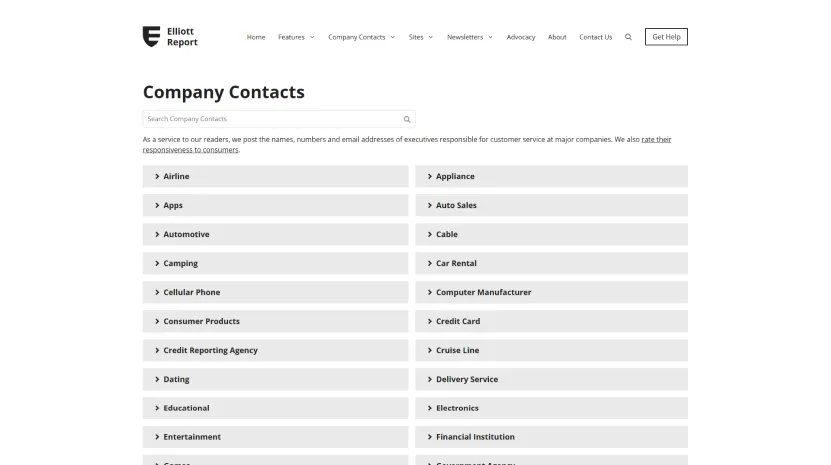Click the magnifier icon in Company Contacts search
Screen dimensions: 831x465
[x=407, y=119]
